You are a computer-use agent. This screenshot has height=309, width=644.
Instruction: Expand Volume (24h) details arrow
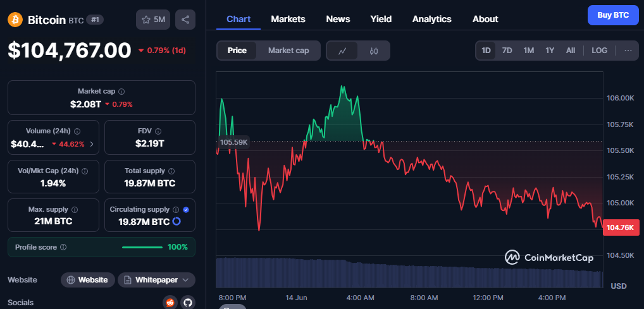92,144
